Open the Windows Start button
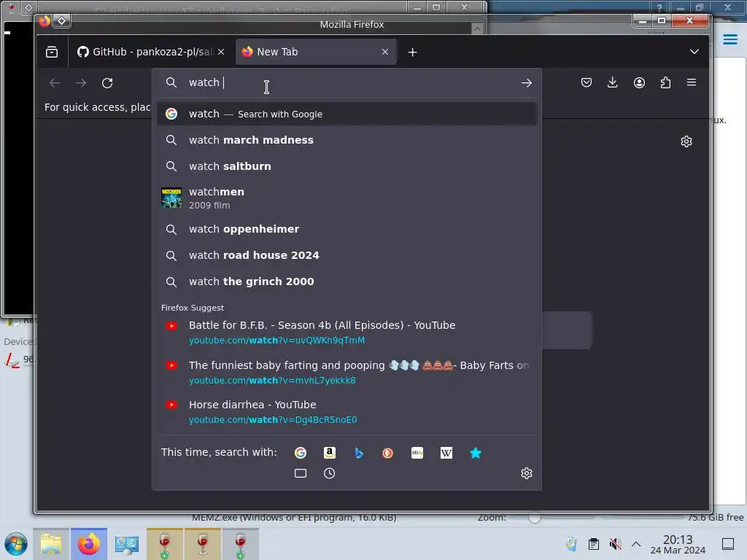Viewport: 747px width, 560px height. pyautogui.click(x=16, y=544)
